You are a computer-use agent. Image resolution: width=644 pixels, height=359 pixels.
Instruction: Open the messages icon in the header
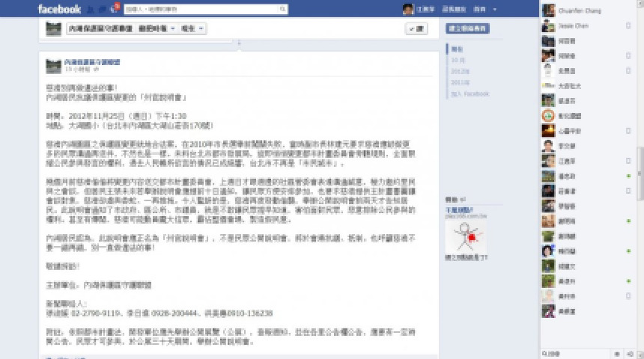[102, 9]
